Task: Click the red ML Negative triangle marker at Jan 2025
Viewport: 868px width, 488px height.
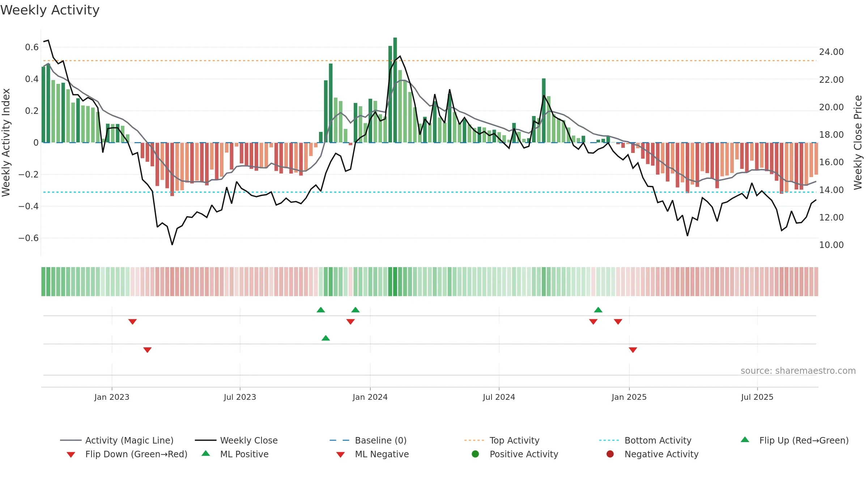Action: [633, 350]
